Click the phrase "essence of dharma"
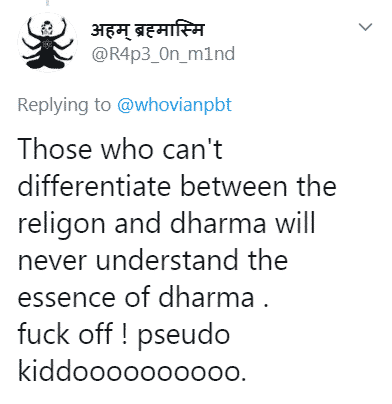Screen dimensions: 392x404 click(x=136, y=297)
